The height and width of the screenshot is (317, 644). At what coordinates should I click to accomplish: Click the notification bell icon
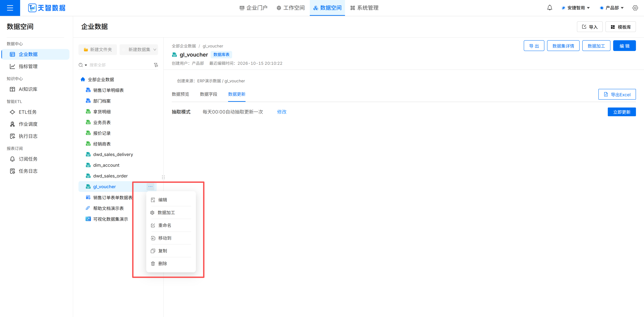pos(550,8)
